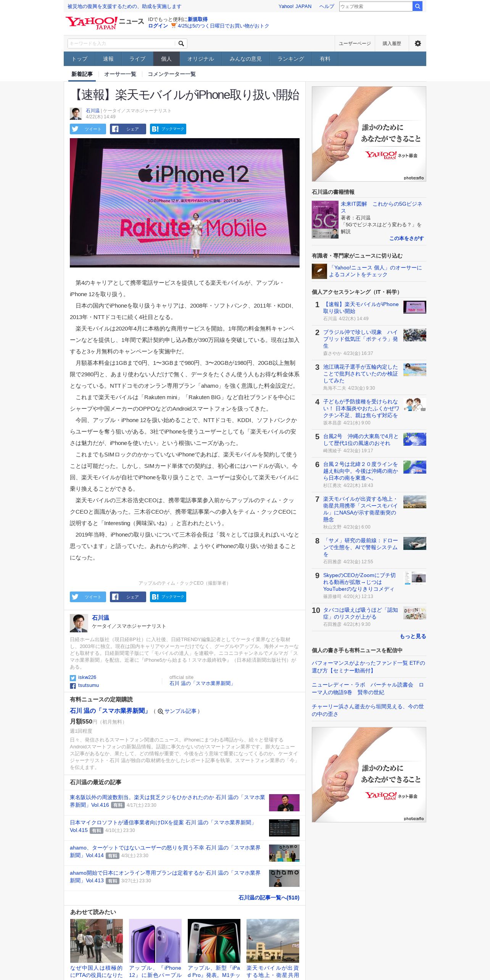Click the bottom Twitter tweet button

(88, 597)
